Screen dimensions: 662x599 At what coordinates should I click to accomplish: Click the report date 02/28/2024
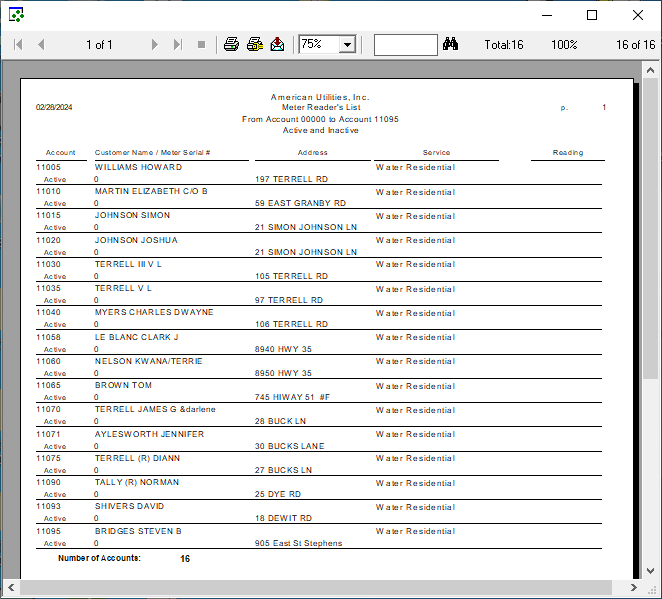54,107
